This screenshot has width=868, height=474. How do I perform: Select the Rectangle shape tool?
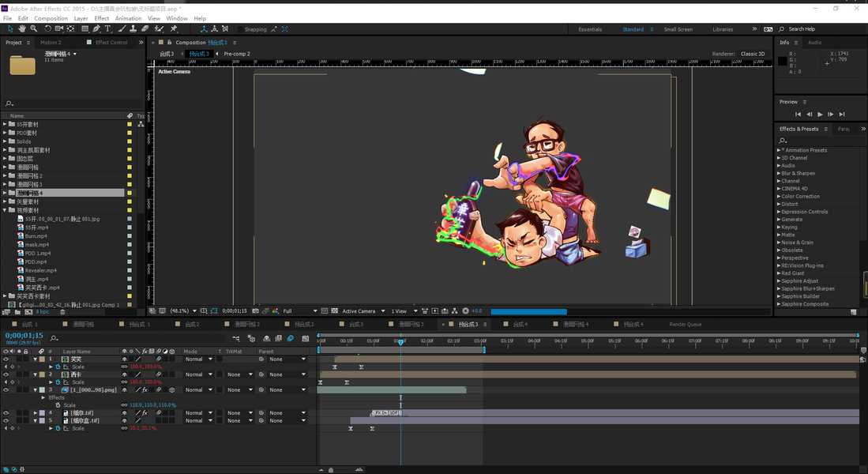[85, 28]
